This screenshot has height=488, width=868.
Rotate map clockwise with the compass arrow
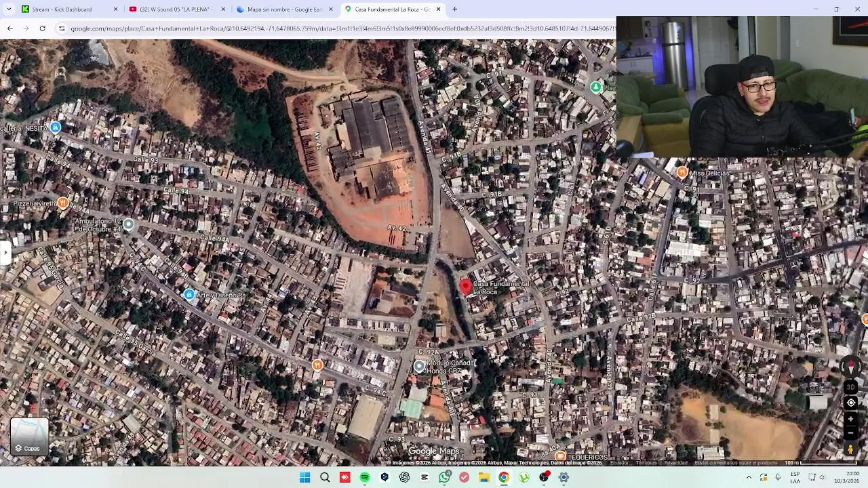pos(860,367)
